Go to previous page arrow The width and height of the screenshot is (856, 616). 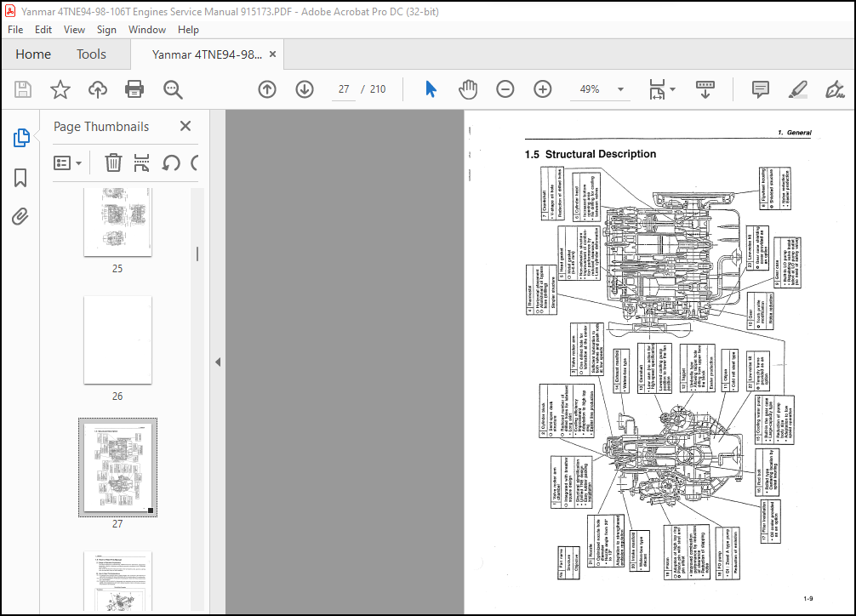267,89
